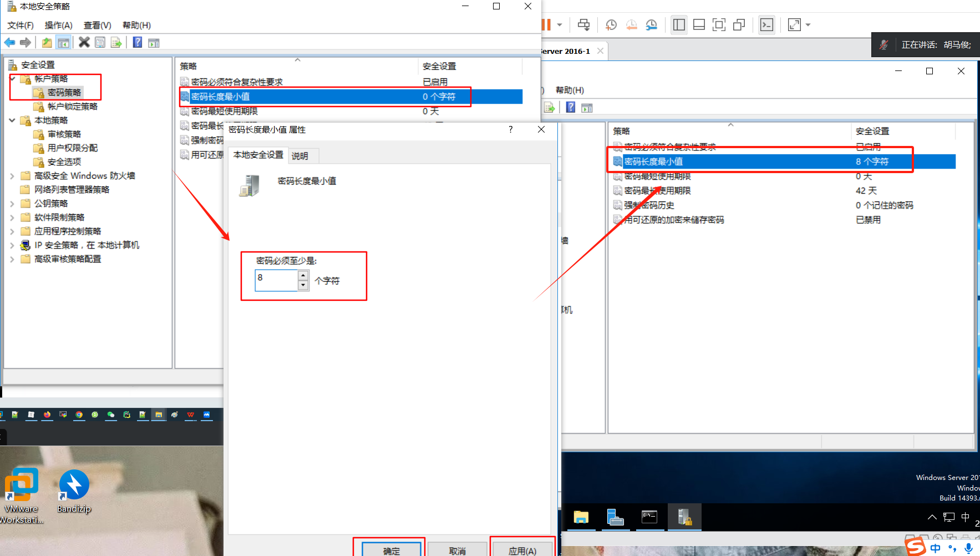Open the 查看(V) menu
This screenshot has width=980, height=556.
98,26
